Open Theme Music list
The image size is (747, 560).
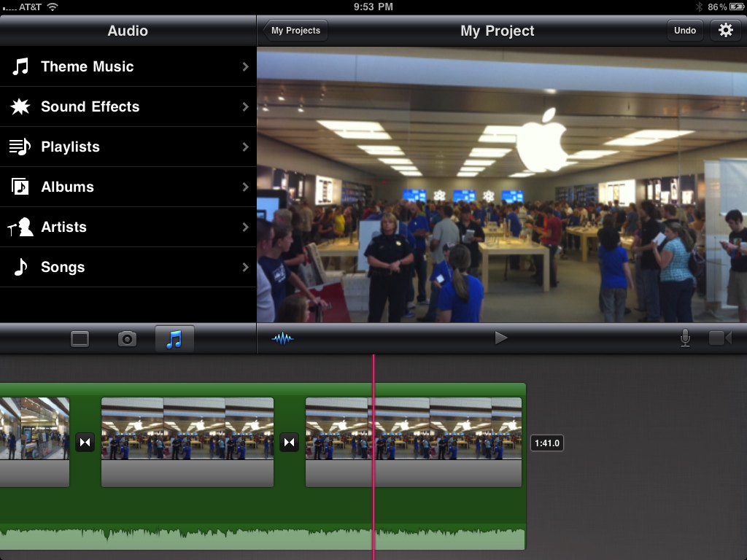(128, 66)
